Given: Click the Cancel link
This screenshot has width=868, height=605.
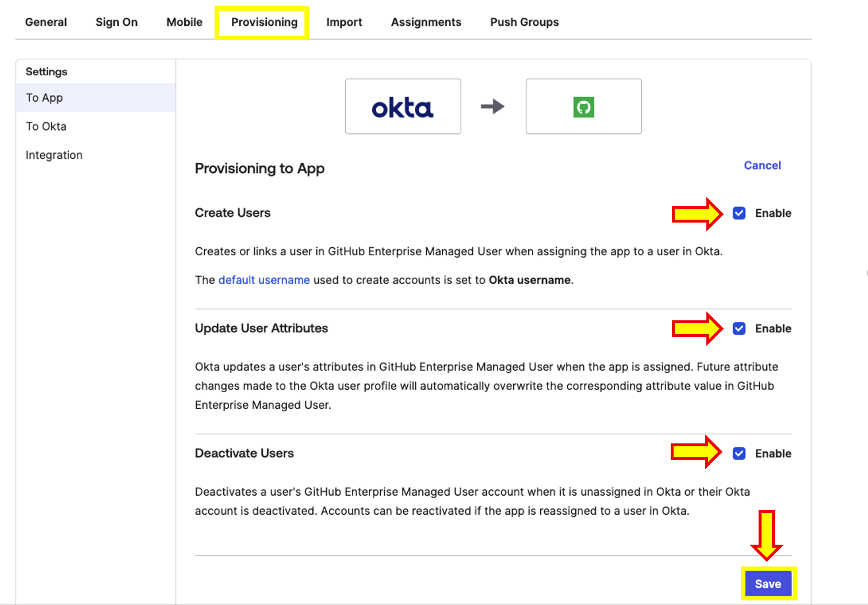Looking at the screenshot, I should (762, 166).
